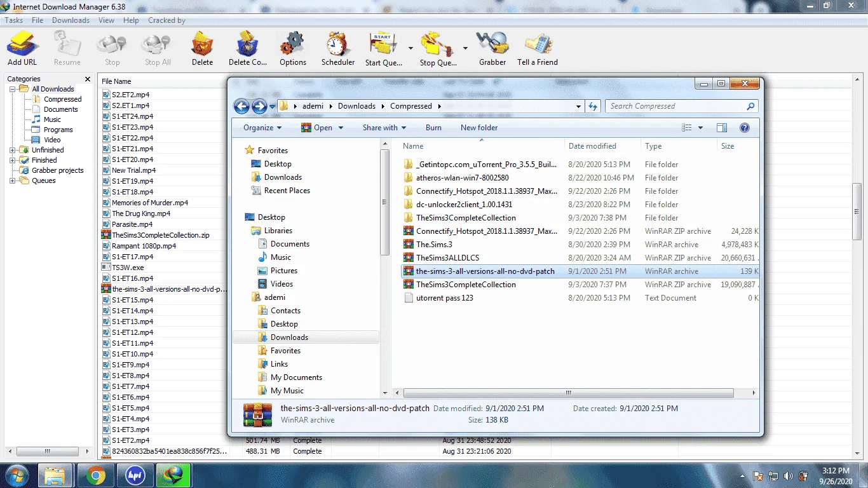The width and height of the screenshot is (868, 488).
Task: Open the volume icon in system tray
Action: click(789, 476)
